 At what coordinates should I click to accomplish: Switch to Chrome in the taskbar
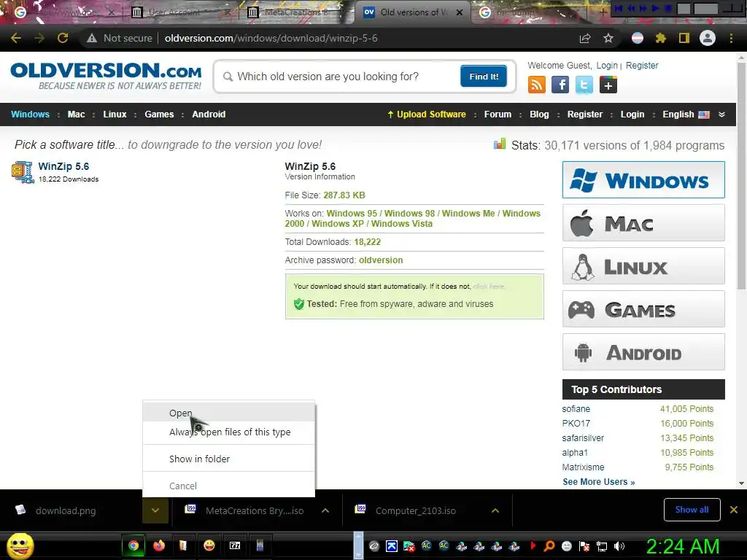point(133,545)
